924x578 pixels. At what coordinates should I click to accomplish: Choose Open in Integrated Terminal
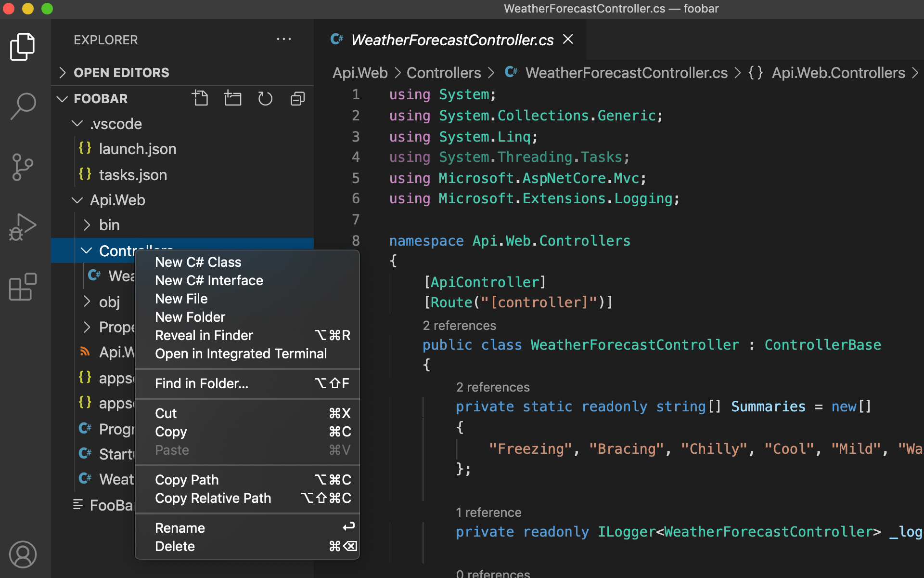coord(241,354)
